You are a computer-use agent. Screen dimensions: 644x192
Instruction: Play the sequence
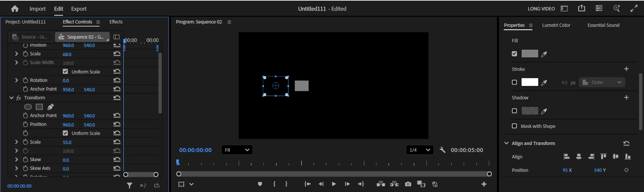pyautogui.click(x=334, y=184)
